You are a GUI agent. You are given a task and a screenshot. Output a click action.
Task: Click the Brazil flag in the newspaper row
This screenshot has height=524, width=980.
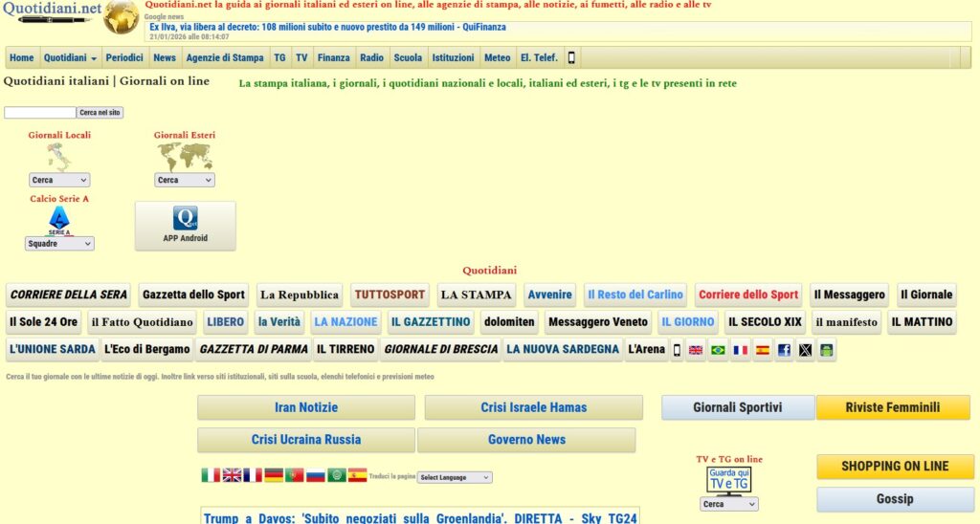tap(718, 350)
